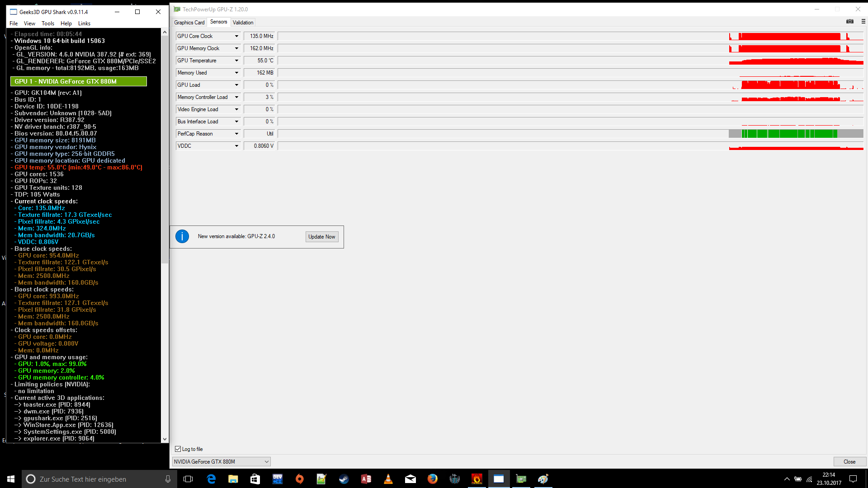The width and height of the screenshot is (868, 488).
Task: Open Origin from the taskbar
Action: point(300,479)
